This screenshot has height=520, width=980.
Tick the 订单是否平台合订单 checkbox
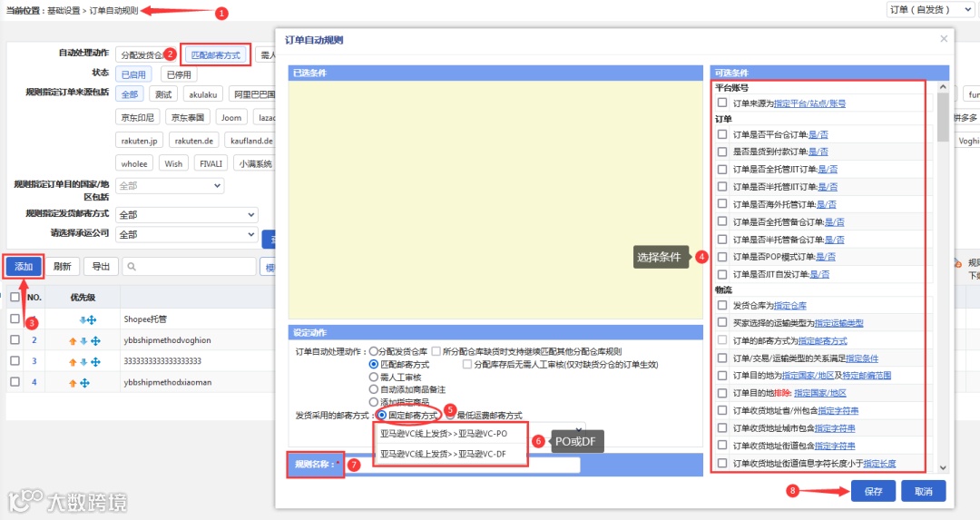722,133
